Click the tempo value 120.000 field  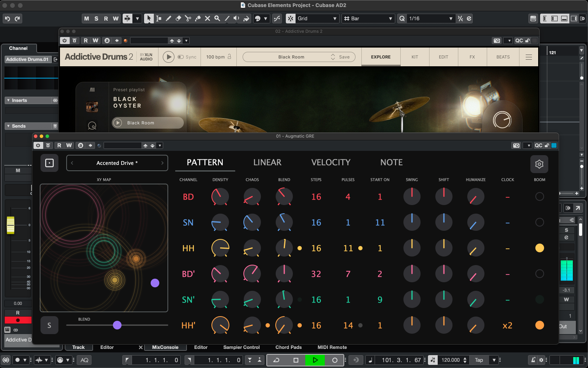point(451,360)
